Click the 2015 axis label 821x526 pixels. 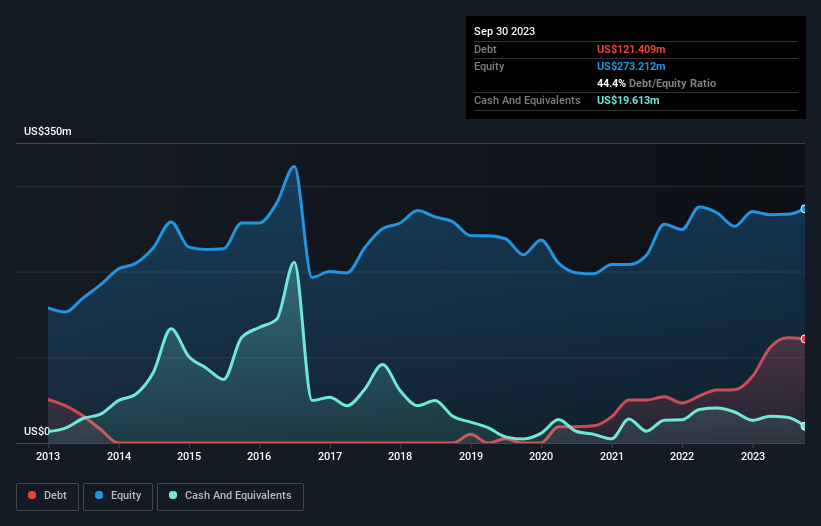(189, 456)
